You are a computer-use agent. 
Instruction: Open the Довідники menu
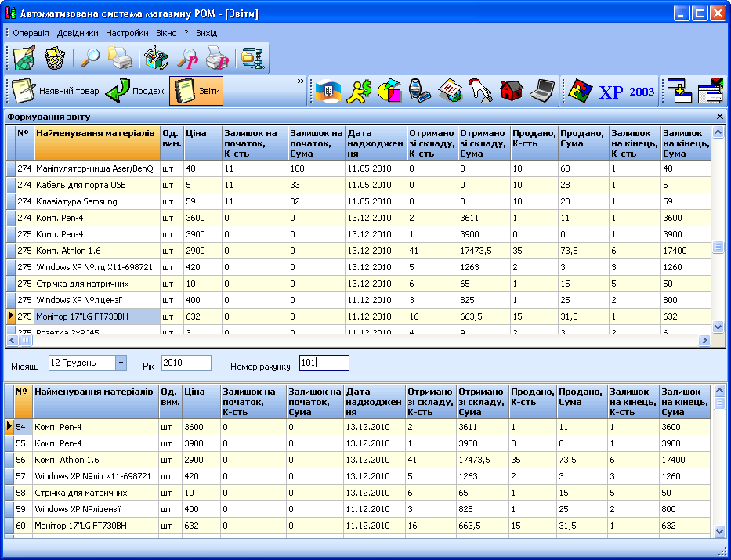(x=78, y=33)
